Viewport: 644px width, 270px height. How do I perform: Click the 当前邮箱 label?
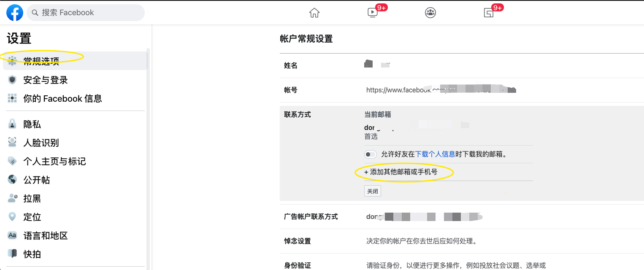[378, 114]
